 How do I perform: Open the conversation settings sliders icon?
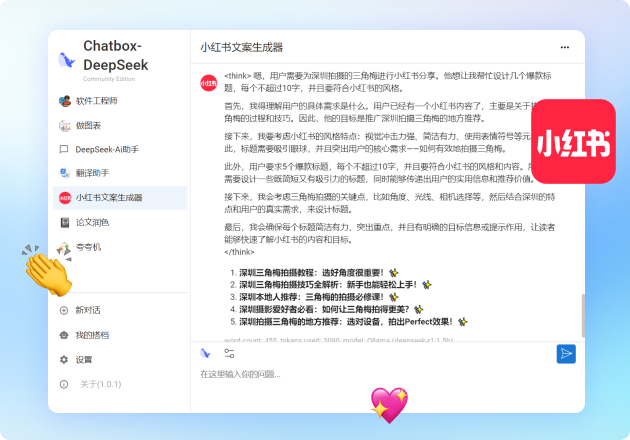229,353
